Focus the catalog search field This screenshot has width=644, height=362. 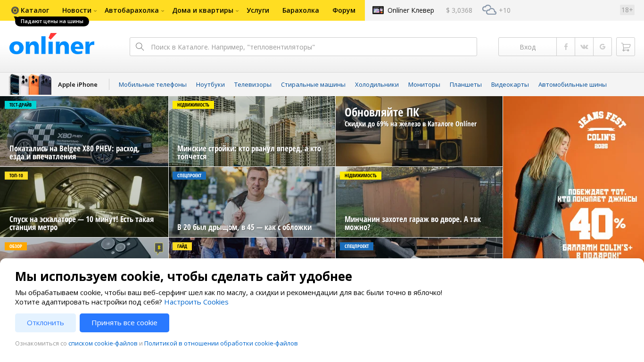pyautogui.click(x=303, y=47)
